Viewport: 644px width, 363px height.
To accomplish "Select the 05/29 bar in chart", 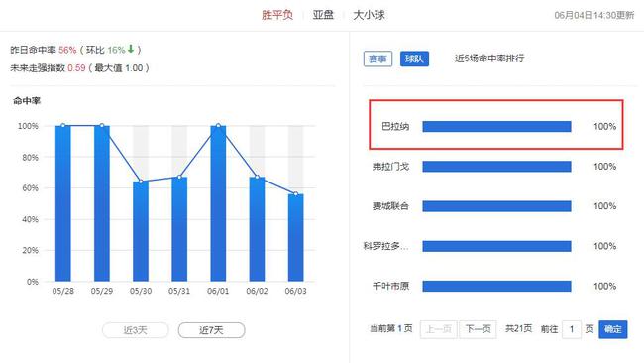I will 102,203.
